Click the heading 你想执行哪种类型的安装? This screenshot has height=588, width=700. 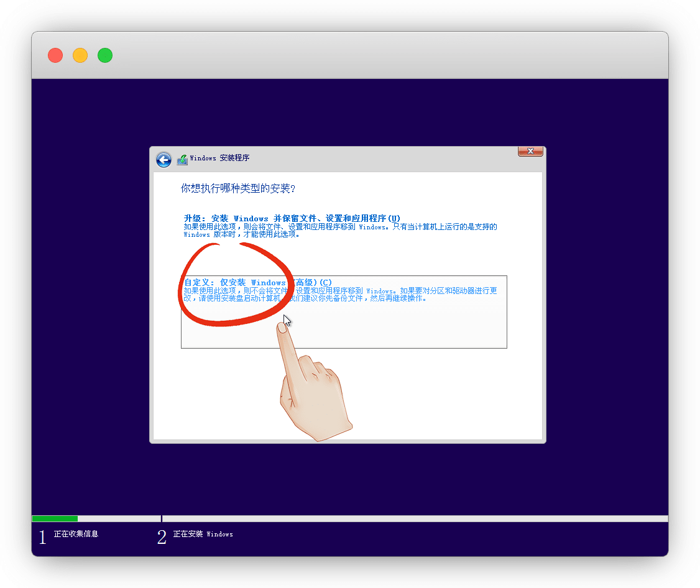point(237,188)
